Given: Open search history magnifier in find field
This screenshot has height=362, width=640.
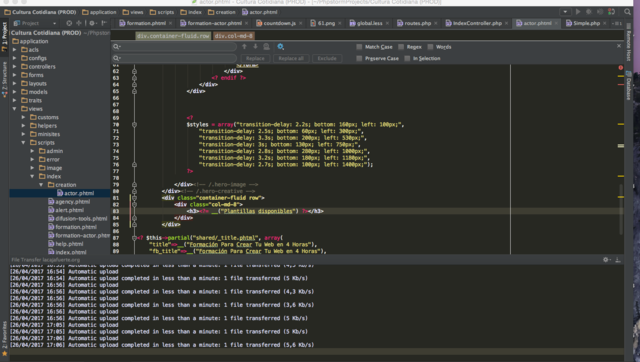Looking at the screenshot, I should pos(117,47).
